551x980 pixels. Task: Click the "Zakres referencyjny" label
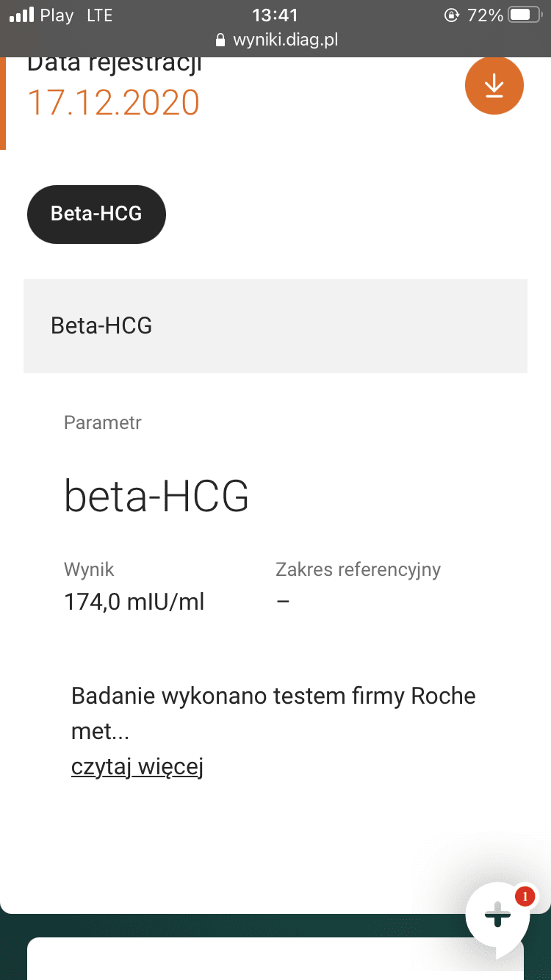pyautogui.click(x=358, y=569)
